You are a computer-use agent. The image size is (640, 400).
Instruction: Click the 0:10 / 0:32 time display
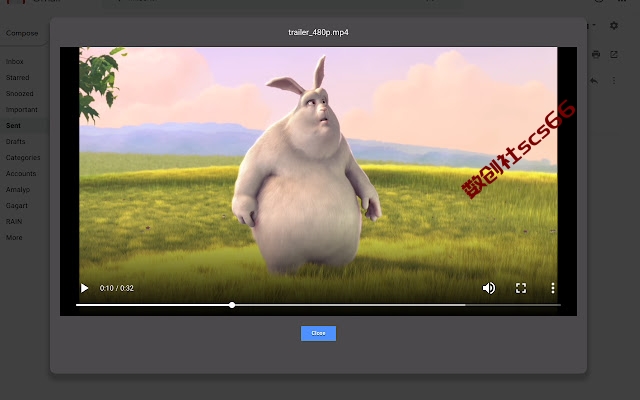117,288
